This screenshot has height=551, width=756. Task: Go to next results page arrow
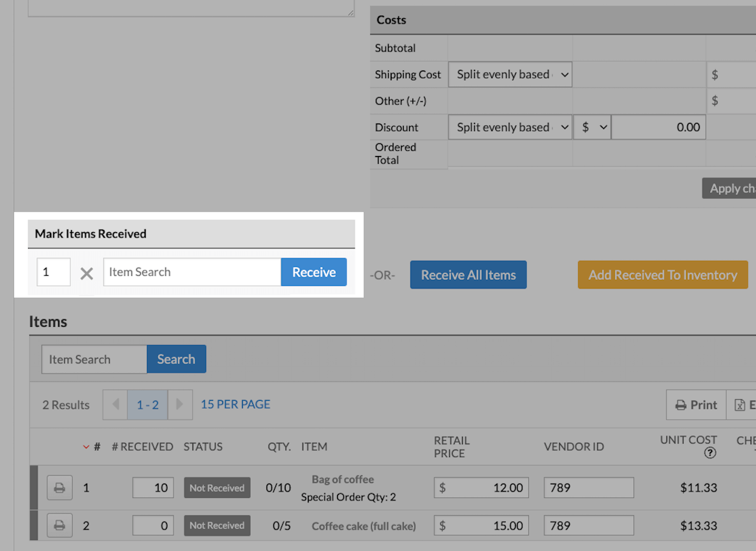(180, 404)
